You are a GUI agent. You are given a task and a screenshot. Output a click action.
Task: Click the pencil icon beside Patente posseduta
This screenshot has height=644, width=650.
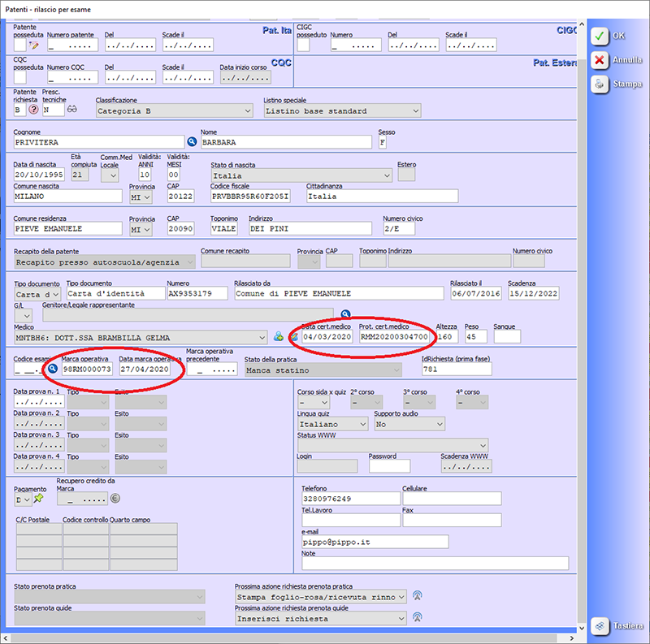[x=34, y=45]
